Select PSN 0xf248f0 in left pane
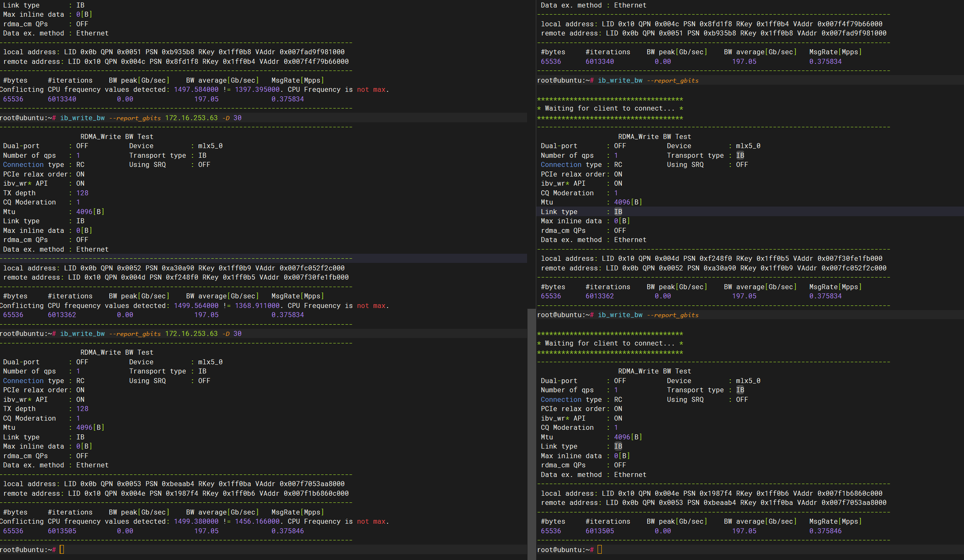Image resolution: width=964 pixels, height=560 pixels. [x=182, y=277]
